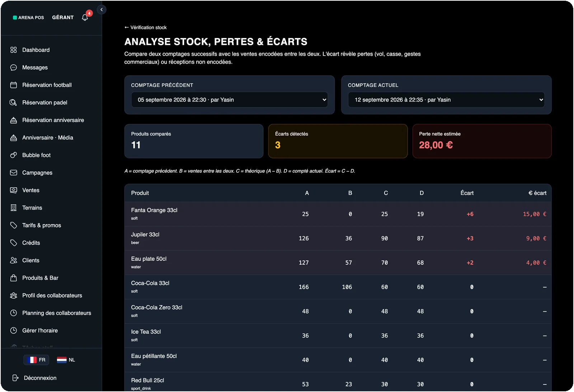The image size is (574, 392).
Task: Click the Arena POS logo
Action: click(28, 17)
